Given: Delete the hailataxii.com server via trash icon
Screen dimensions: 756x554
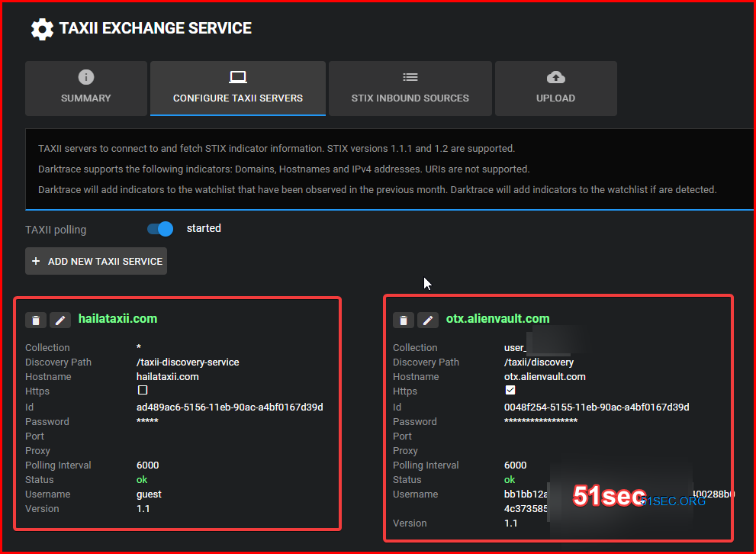Looking at the screenshot, I should (x=36, y=320).
